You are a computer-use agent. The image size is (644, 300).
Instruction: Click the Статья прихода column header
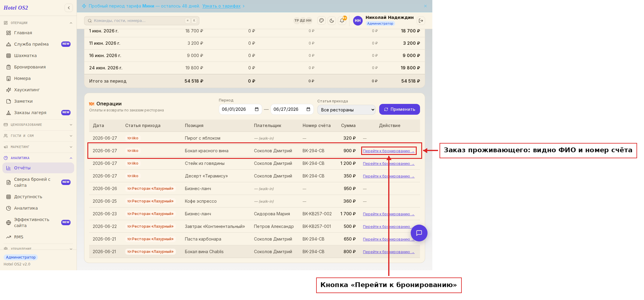[x=143, y=126]
